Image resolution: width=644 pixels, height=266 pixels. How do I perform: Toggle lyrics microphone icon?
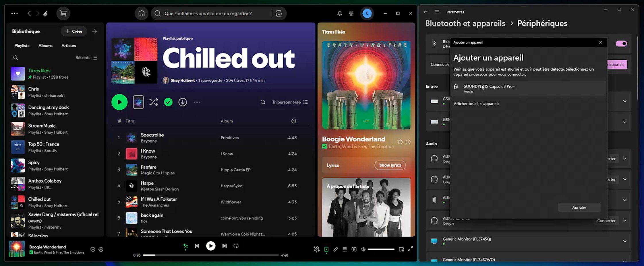click(335, 249)
